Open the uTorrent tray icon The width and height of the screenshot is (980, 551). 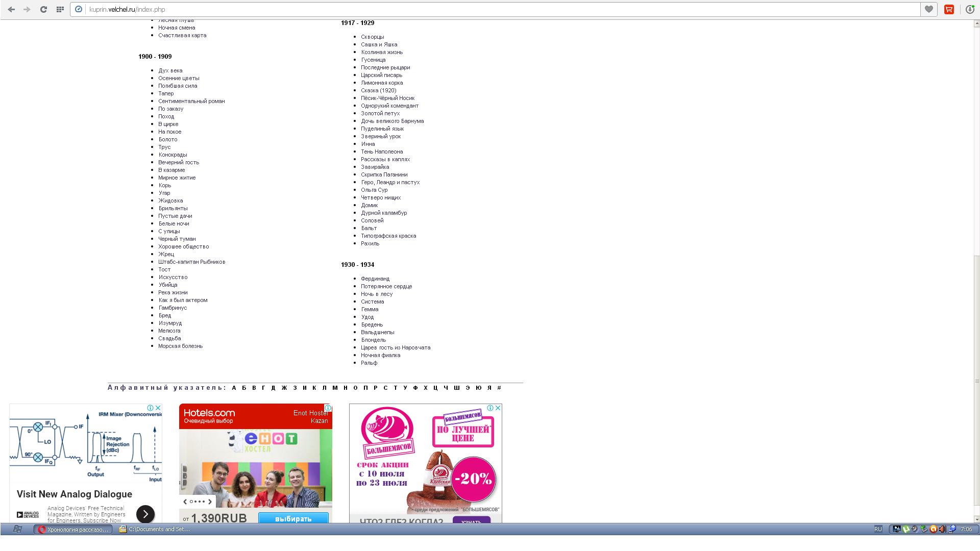tap(905, 529)
